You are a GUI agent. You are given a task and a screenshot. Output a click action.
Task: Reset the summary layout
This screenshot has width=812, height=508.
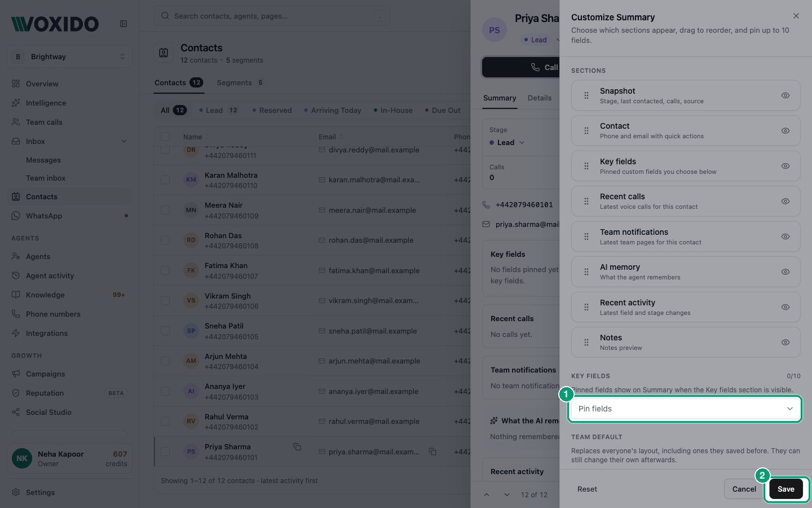[x=587, y=489]
